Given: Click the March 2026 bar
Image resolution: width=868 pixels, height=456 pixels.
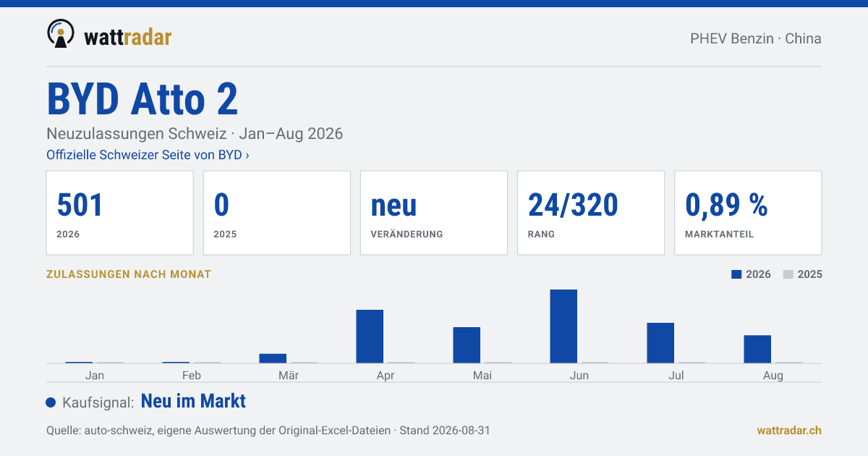Looking at the screenshot, I should point(273,358).
